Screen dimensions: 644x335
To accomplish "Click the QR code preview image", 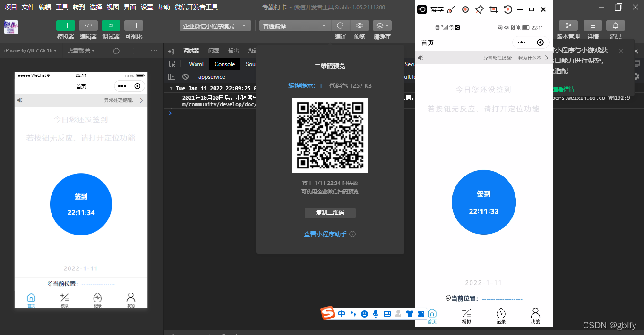I will (x=330, y=135).
